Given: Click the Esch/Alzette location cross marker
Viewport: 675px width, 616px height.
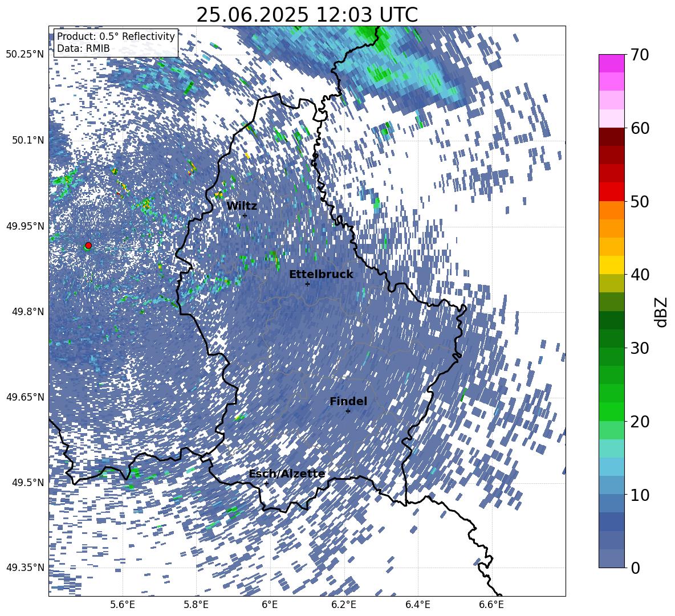Looking at the screenshot, I should (266, 483).
